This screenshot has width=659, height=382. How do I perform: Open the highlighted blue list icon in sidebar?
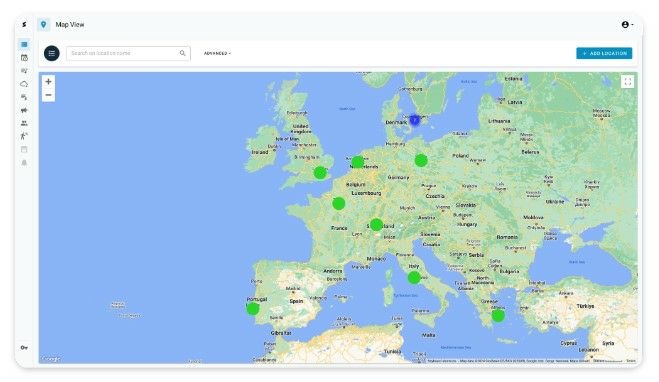pyautogui.click(x=24, y=44)
